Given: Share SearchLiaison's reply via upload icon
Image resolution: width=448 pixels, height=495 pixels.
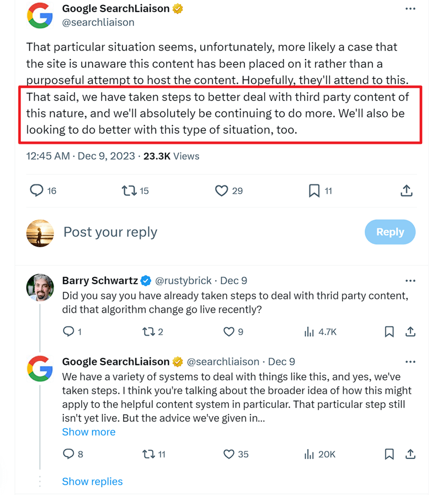Looking at the screenshot, I should 410,454.
